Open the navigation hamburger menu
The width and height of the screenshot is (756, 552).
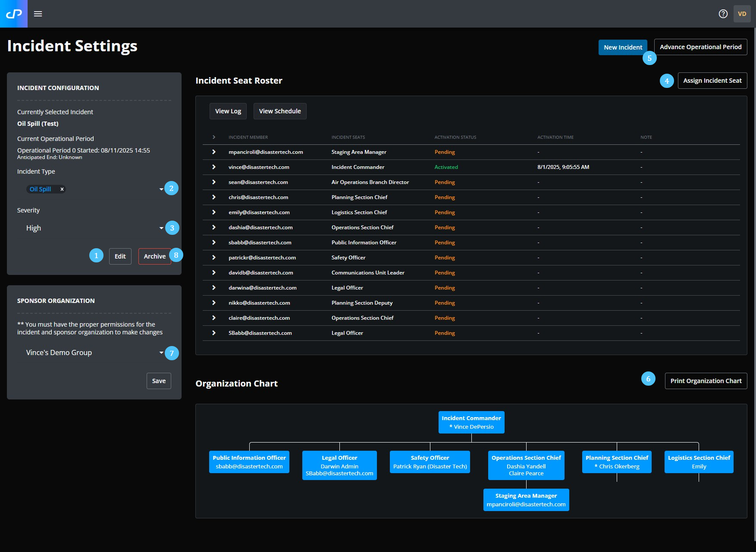[x=38, y=13]
